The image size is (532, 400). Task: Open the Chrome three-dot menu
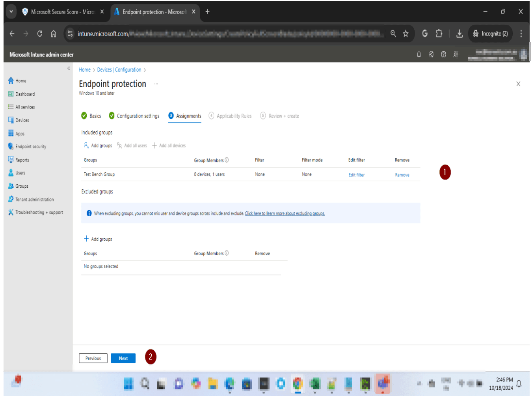[521, 34]
